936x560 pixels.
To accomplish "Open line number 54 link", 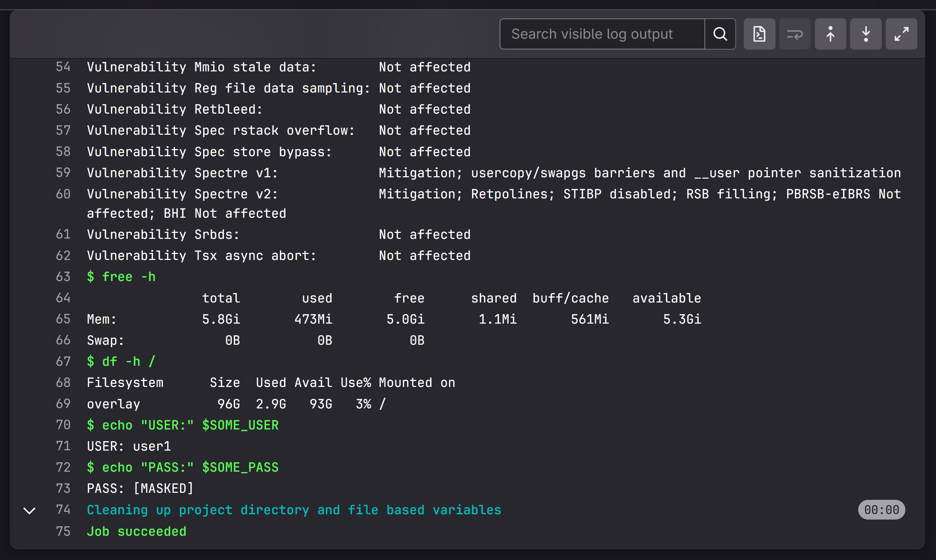I will coord(63,67).
